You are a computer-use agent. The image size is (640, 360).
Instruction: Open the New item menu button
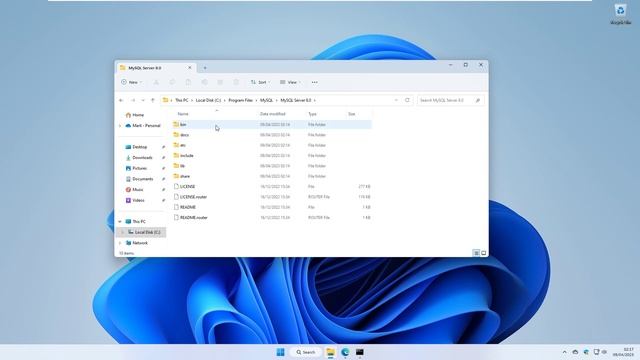[131, 82]
